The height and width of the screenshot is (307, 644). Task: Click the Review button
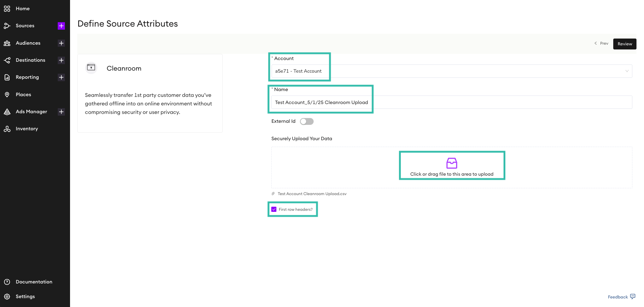point(625,44)
